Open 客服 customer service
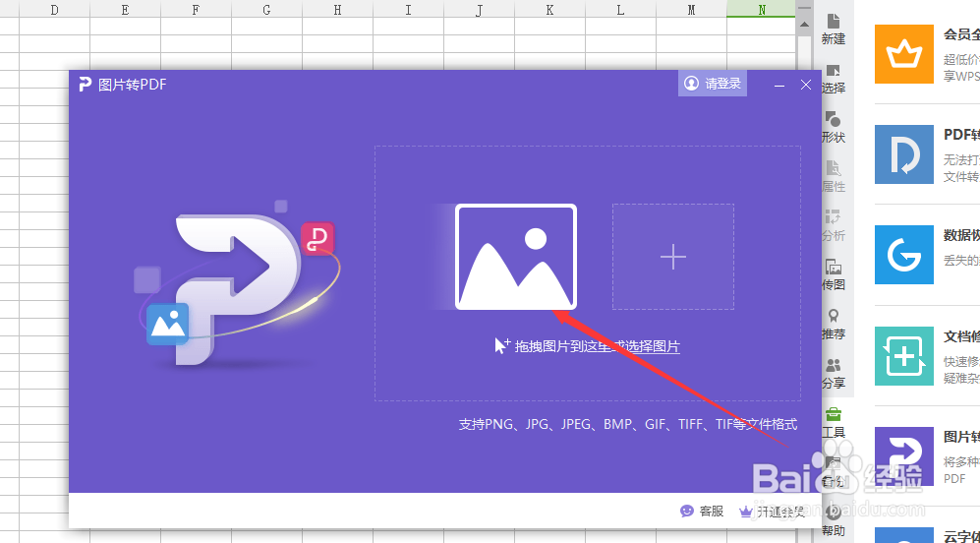The image size is (980, 543). 702,512
